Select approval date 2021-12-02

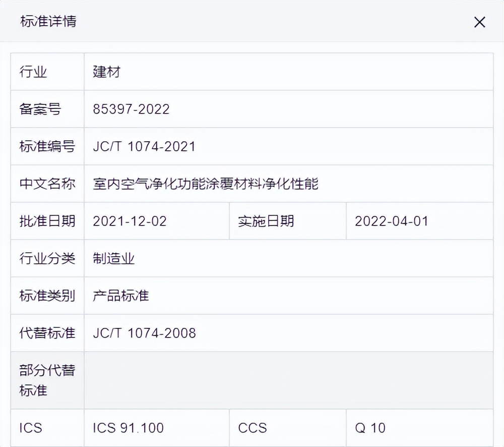tap(130, 221)
